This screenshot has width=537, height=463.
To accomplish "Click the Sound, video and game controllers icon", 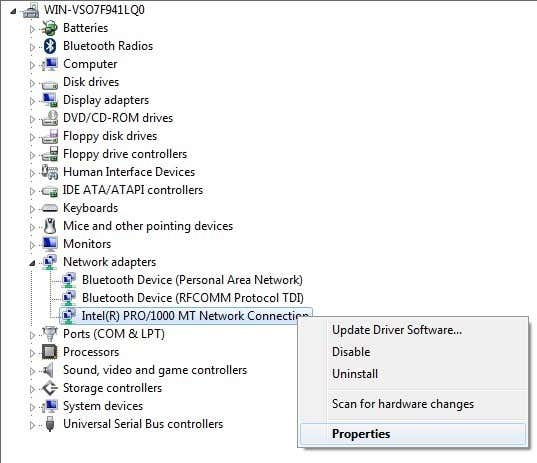I will click(49, 370).
